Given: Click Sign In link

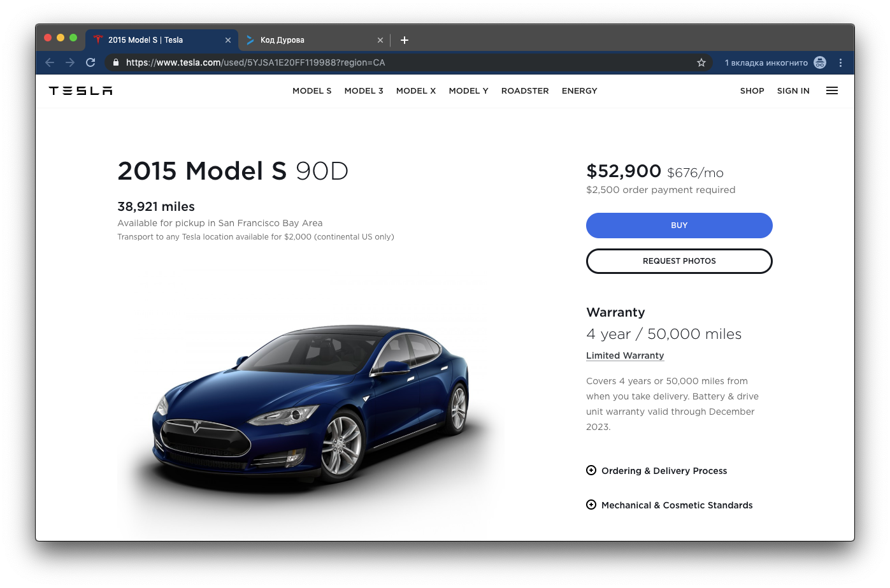Looking at the screenshot, I should [x=793, y=90].
